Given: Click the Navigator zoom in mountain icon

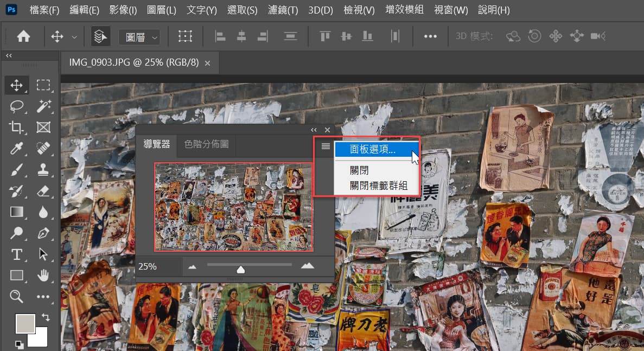Looking at the screenshot, I should [307, 266].
